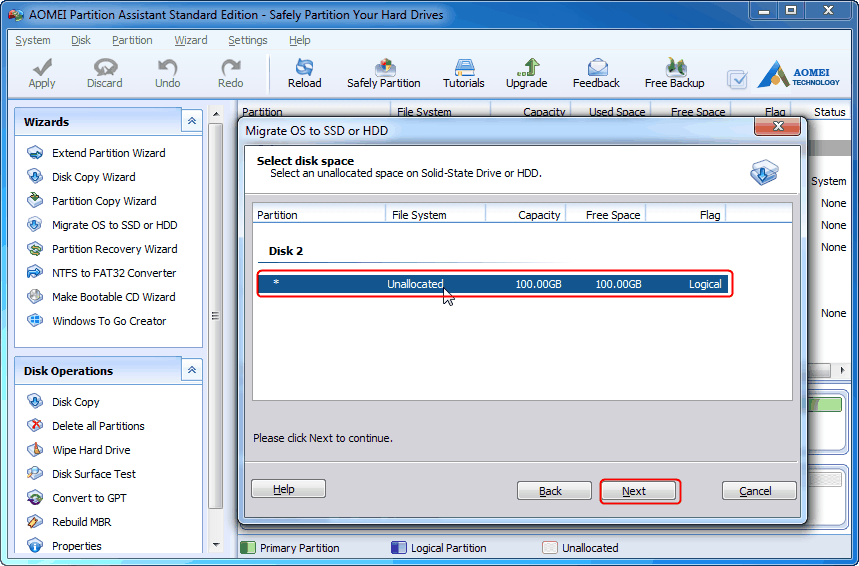Screen dimensions: 859x566
Task: Click the AOMEI Technology logo
Action: [799, 75]
